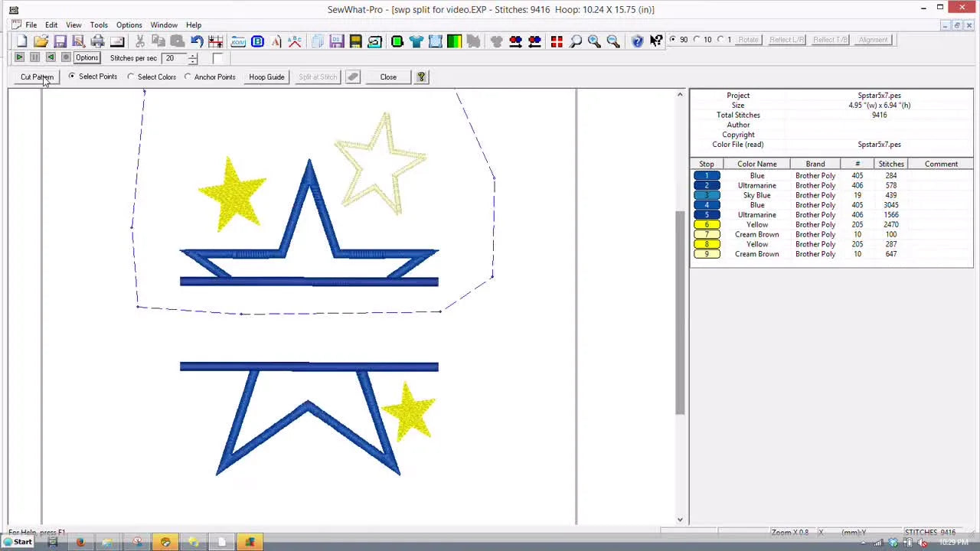Click the Options button by playback controls
This screenshot has height=551, width=980.
pyautogui.click(x=87, y=57)
